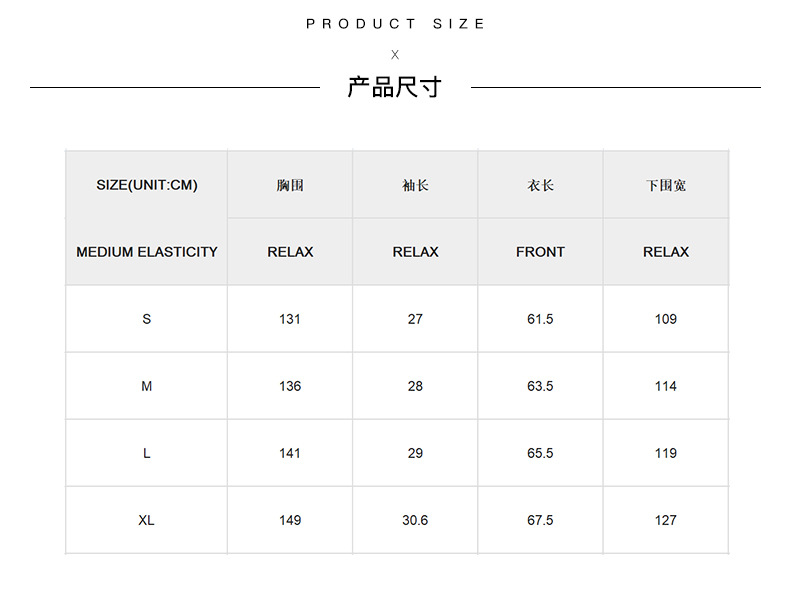Select the 袖长 column header

point(415,185)
